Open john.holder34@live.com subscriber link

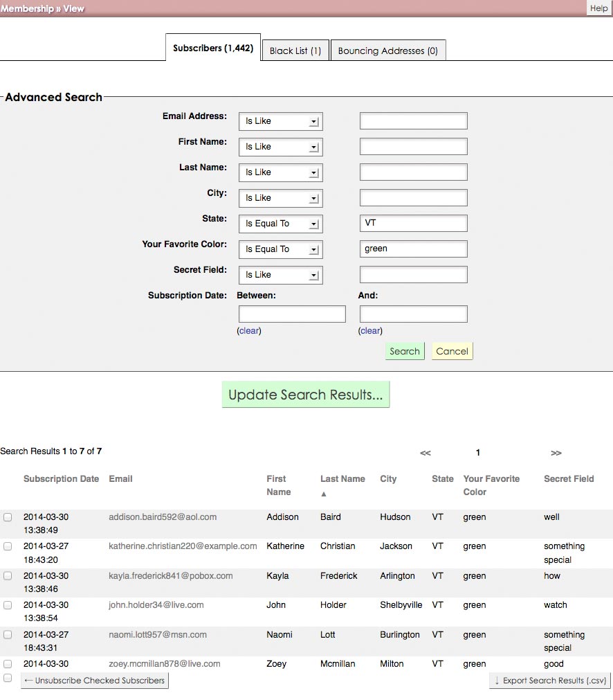156,605
